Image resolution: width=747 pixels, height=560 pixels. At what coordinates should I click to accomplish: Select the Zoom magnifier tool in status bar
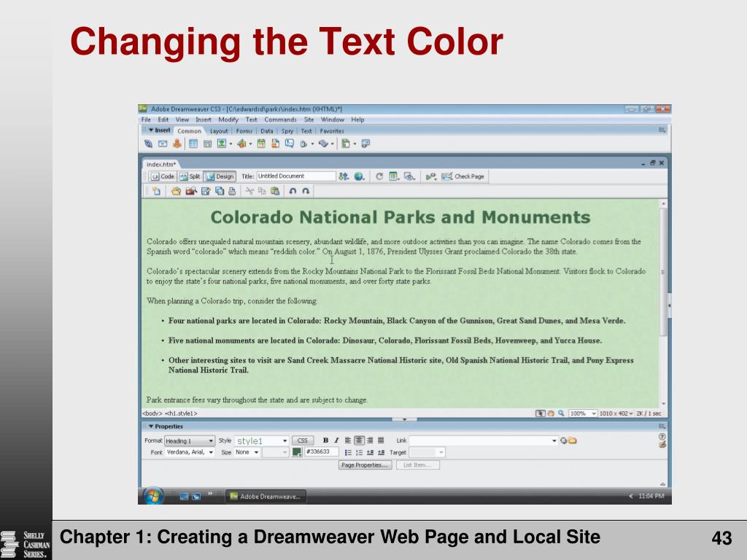coord(561,413)
